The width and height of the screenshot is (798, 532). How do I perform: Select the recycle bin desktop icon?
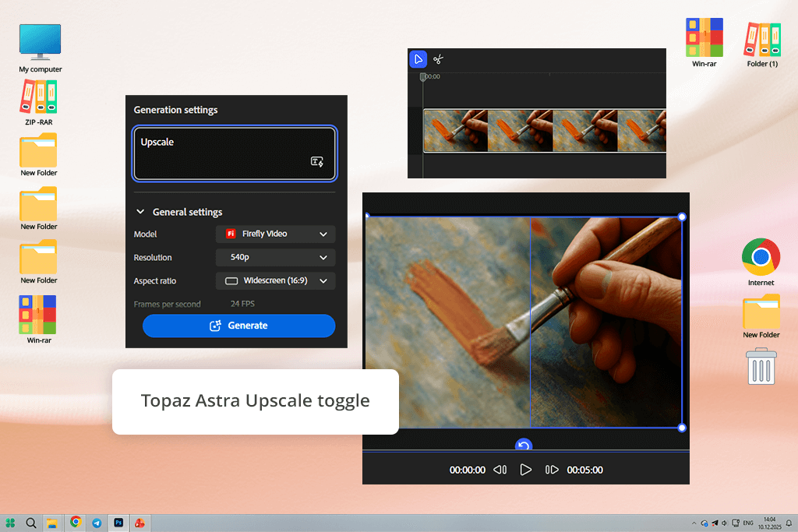[x=761, y=366]
